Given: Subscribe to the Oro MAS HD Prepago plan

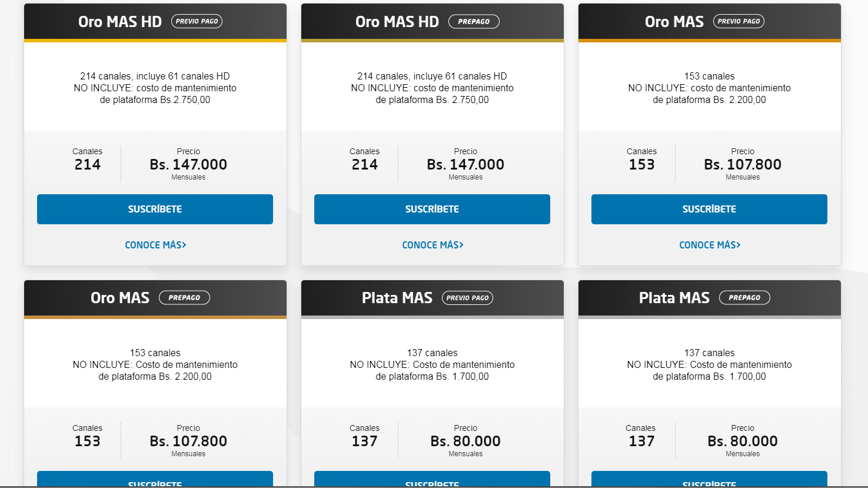Looking at the screenshot, I should [x=432, y=209].
